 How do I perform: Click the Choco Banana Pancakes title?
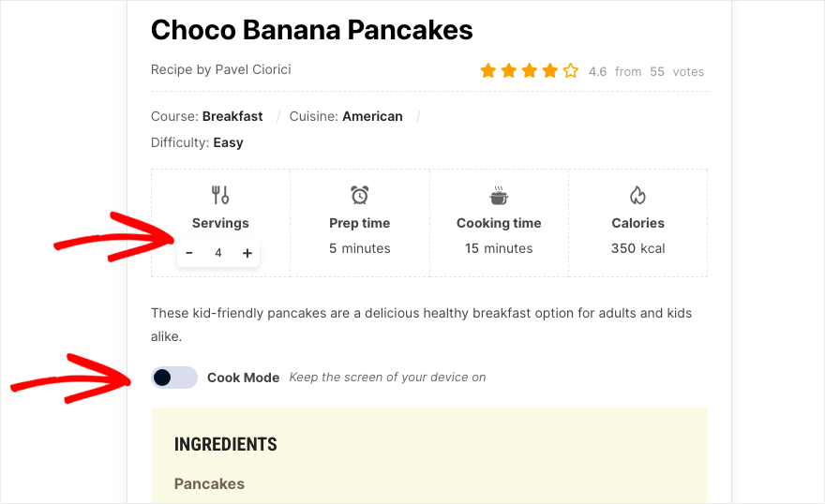[x=312, y=30]
